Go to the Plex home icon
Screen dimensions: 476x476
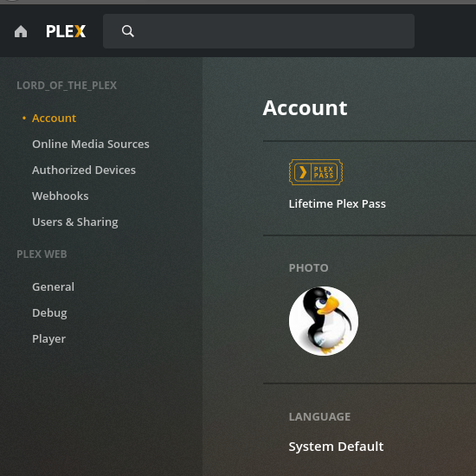click(21, 31)
